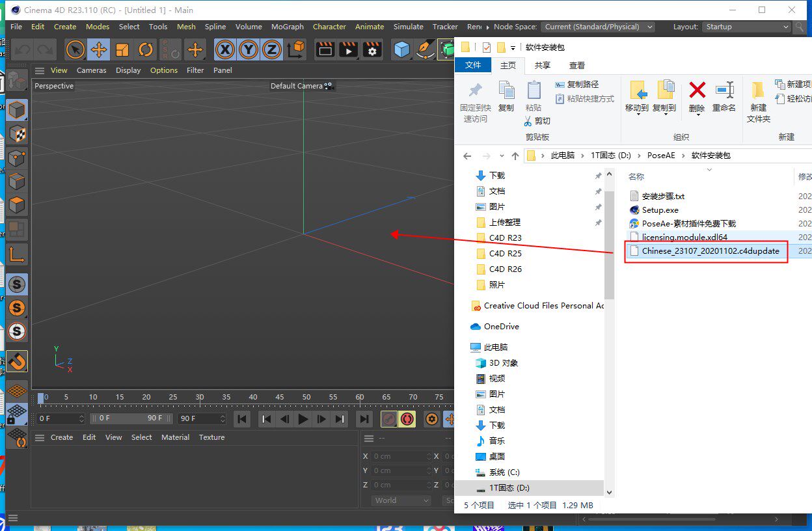Open the Node Space dropdown
This screenshot has width=812, height=531.
(598, 27)
